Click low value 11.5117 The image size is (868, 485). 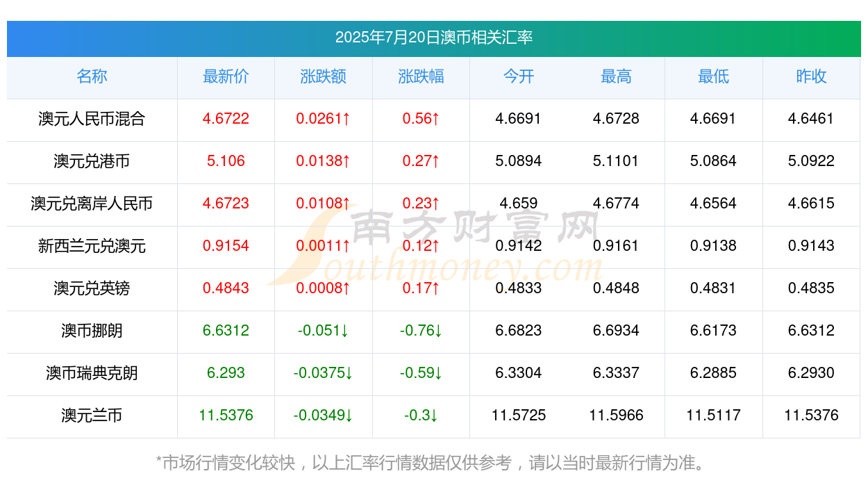pos(714,416)
